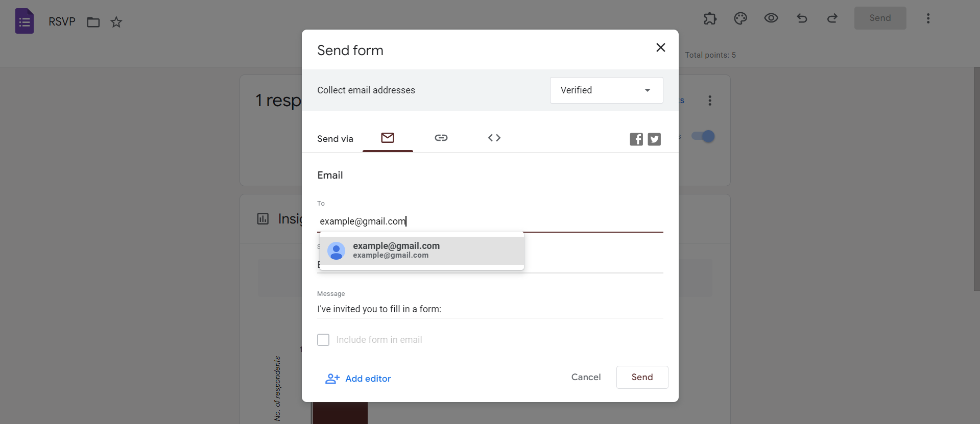
Task: Select the example@gmail.com autocomplete suggestion
Action: coord(422,251)
